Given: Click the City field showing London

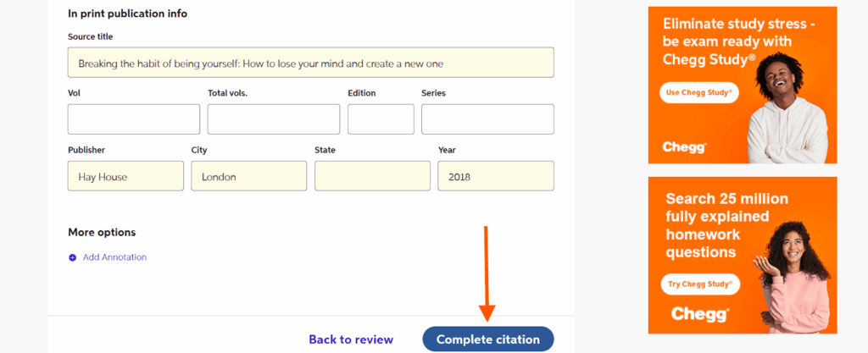Looking at the screenshot, I should click(x=249, y=176).
